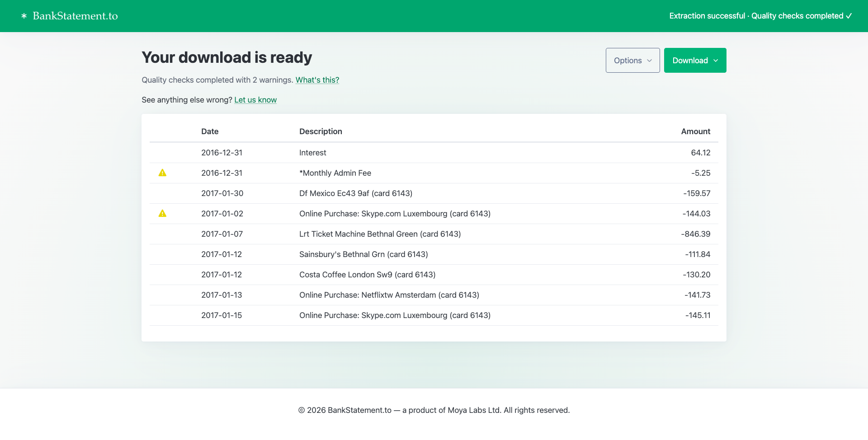Click the date 2017-01-02
Viewport: 868px width, 440px height.
pos(222,214)
